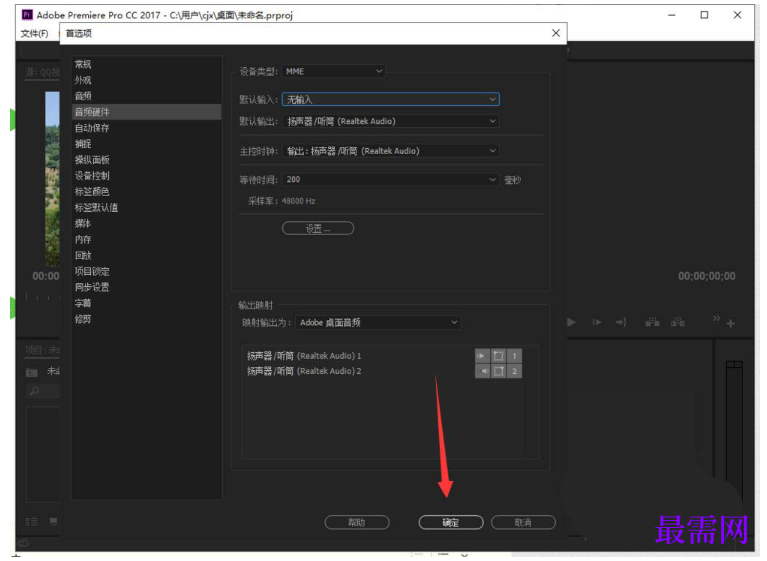The width and height of the screenshot is (767, 561).
Task: Click the source monitor video thumbnail
Action: (x=52, y=179)
